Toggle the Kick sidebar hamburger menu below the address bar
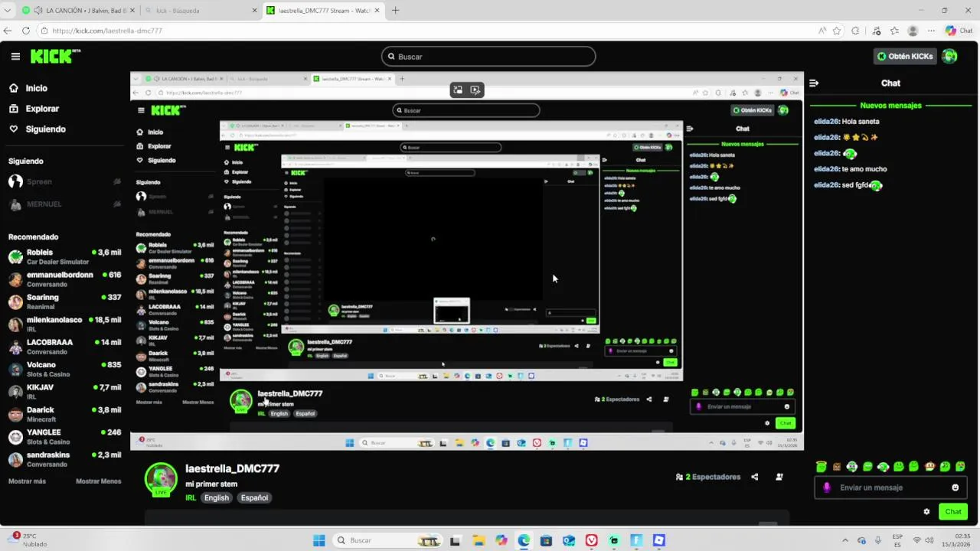The image size is (980, 551). tap(15, 56)
